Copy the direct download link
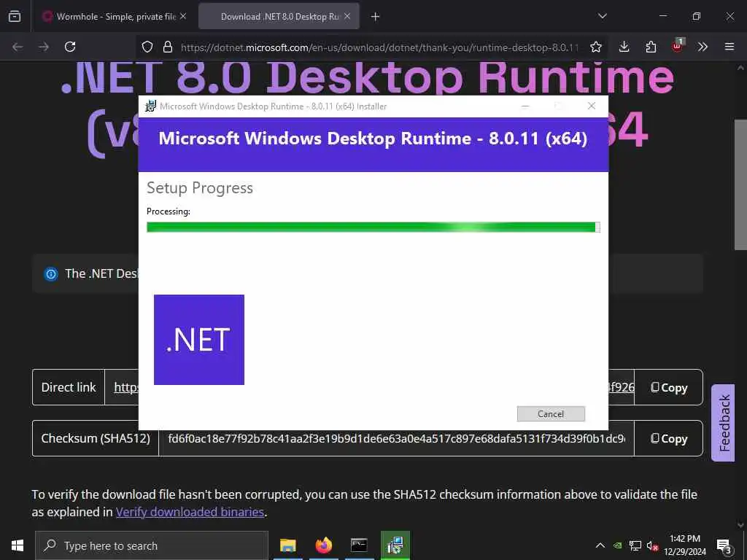 pyautogui.click(x=669, y=387)
